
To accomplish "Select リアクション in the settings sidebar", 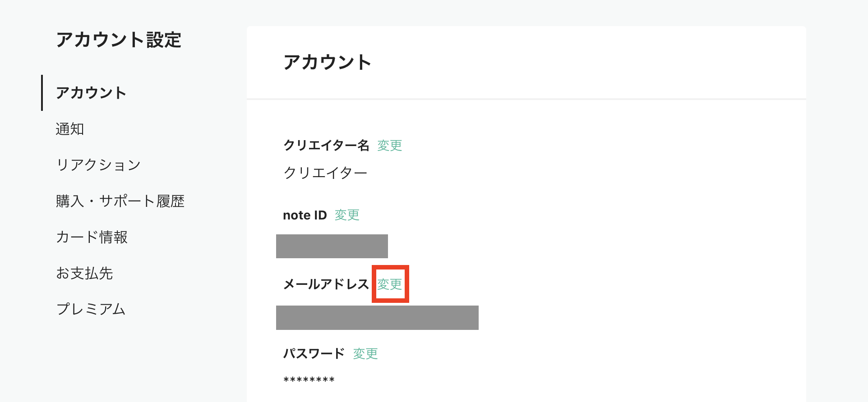I will [98, 165].
